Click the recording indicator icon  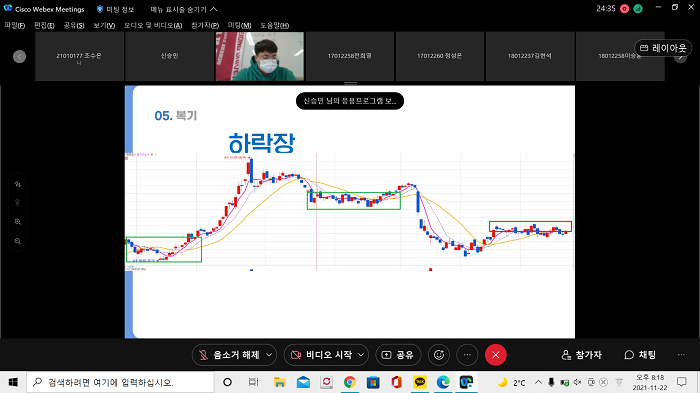[625, 9]
